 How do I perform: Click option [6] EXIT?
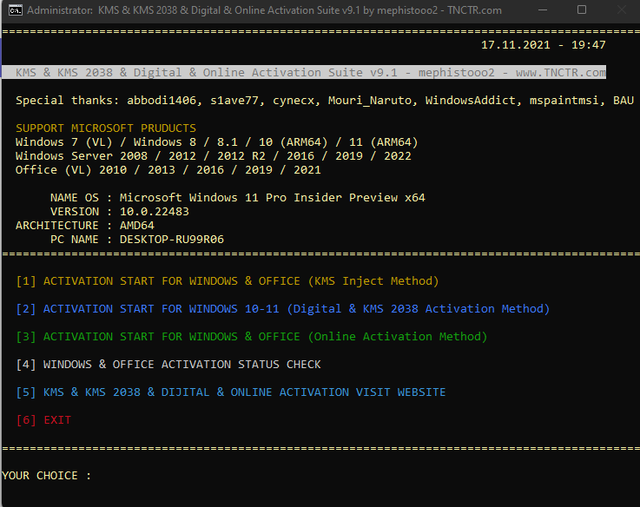coord(44,420)
